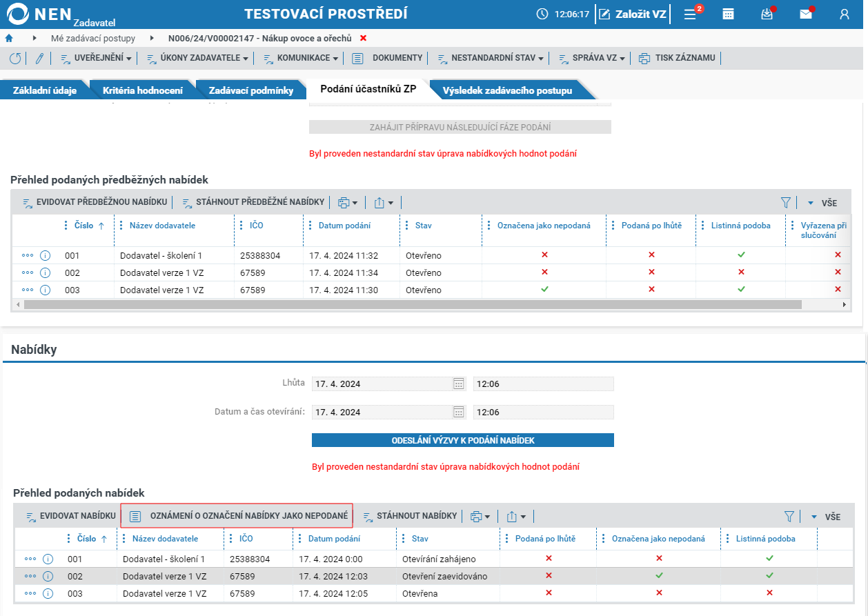Screen dimensions: 868x616
Task: Open the Datum a čas otevírání calendar picker
Action: coord(459,412)
